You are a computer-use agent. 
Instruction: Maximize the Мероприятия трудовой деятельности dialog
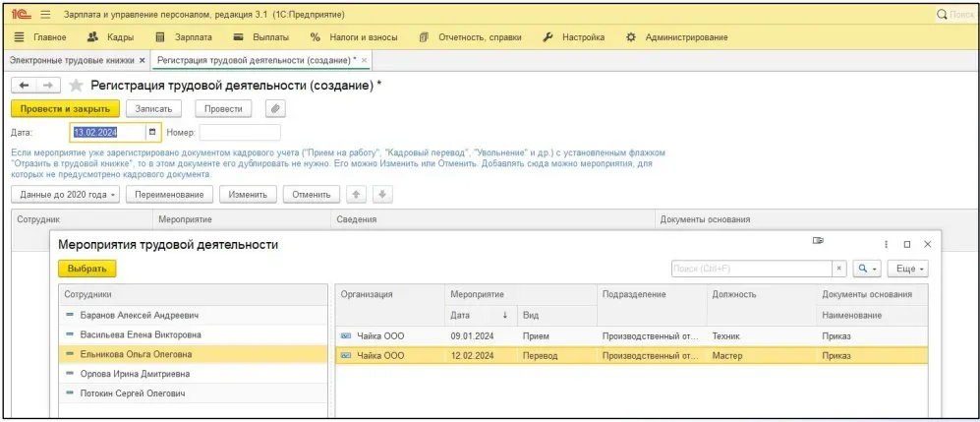[x=907, y=245]
